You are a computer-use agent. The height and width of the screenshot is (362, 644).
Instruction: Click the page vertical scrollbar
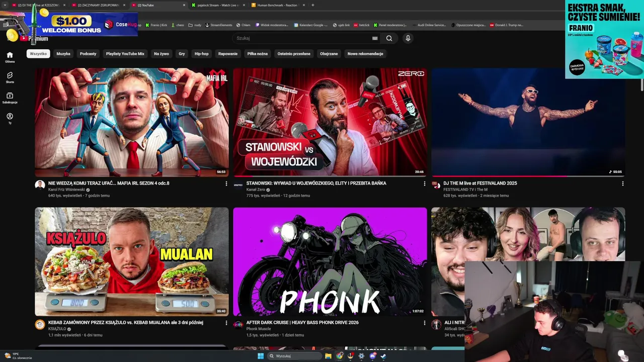(641, 85)
